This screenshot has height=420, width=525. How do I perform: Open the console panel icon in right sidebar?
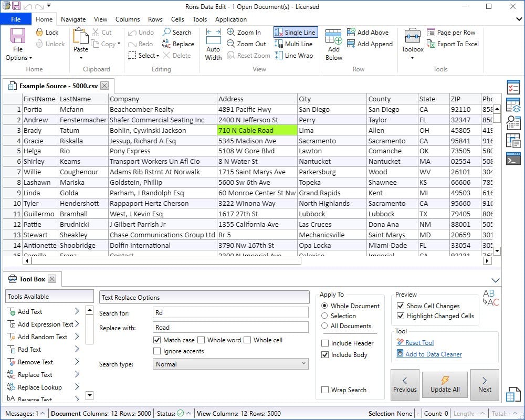(513, 159)
